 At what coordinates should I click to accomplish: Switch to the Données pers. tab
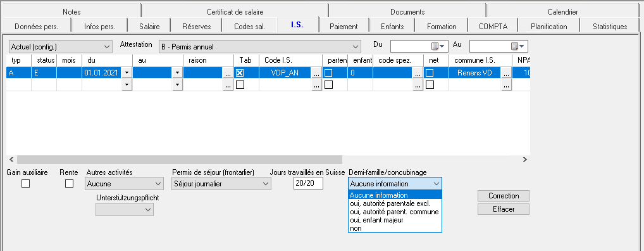pos(36,27)
